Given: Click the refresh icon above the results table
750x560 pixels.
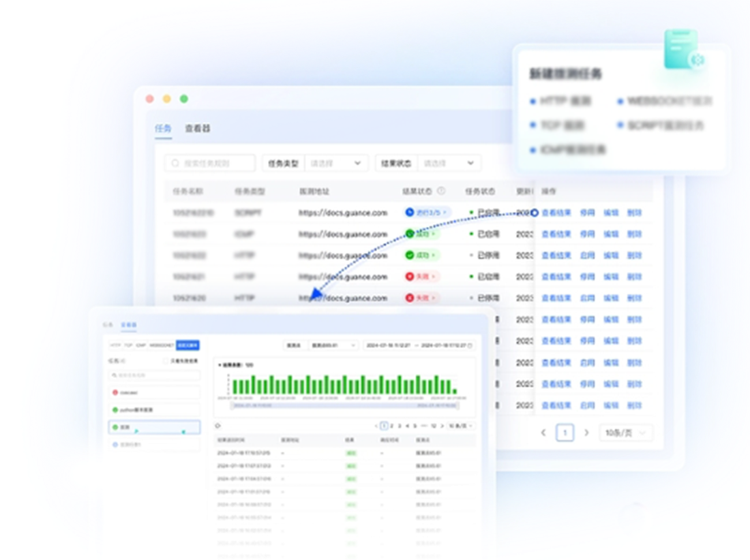Looking at the screenshot, I should (x=217, y=426).
